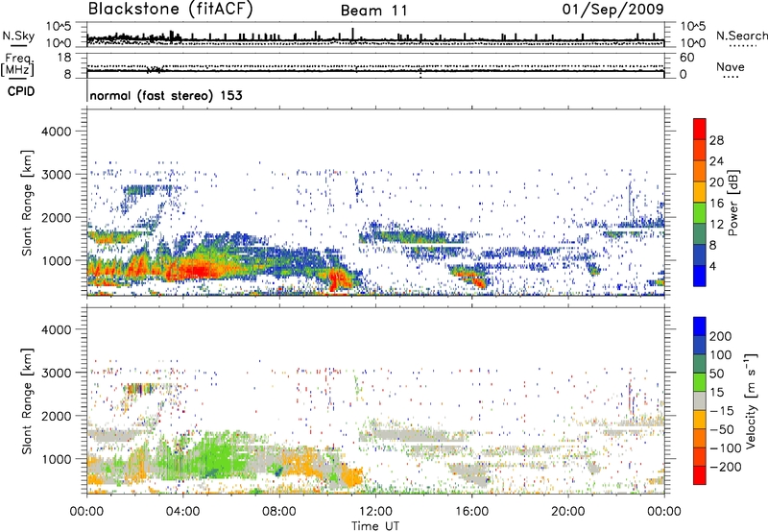Screen dimensions: 768x532
Task: Pick the blue top segment of velocity colorbar
Action: tap(700, 326)
